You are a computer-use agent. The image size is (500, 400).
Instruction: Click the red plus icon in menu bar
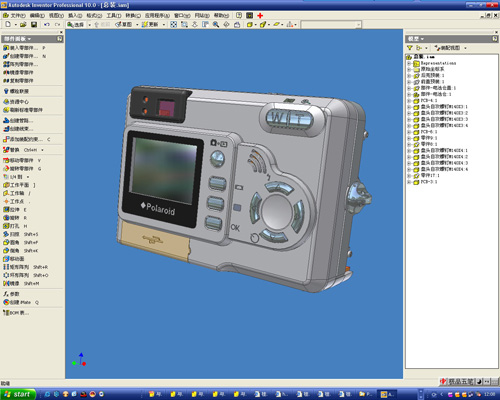click(260, 15)
